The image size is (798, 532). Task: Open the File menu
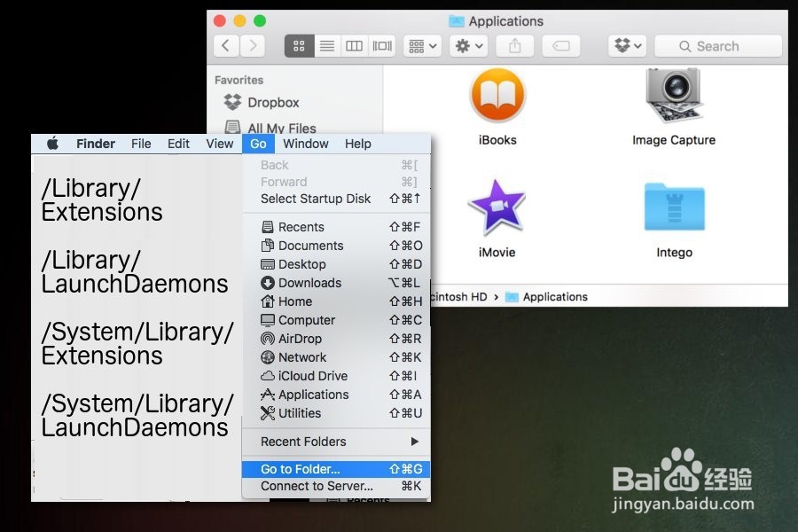click(141, 144)
